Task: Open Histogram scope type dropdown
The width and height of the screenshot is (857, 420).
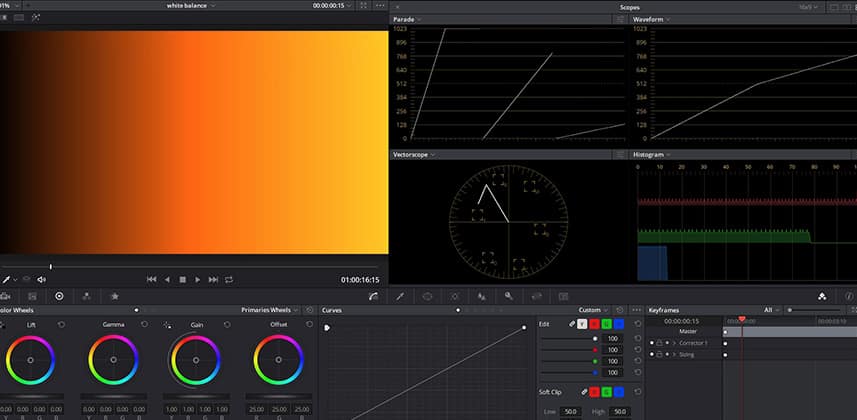Action: click(651, 155)
